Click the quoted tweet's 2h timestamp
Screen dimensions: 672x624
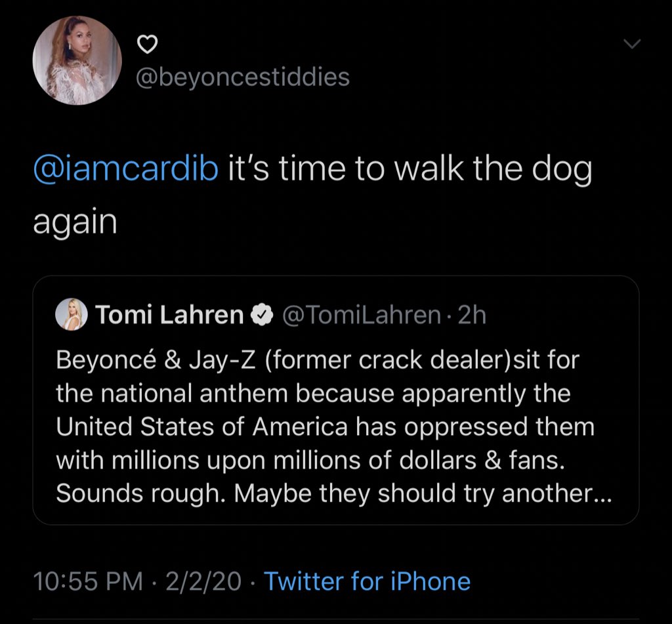(x=472, y=316)
